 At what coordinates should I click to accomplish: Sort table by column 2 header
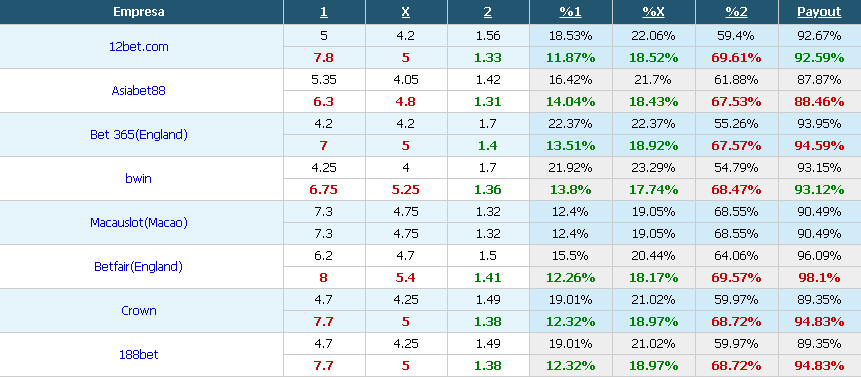488,12
